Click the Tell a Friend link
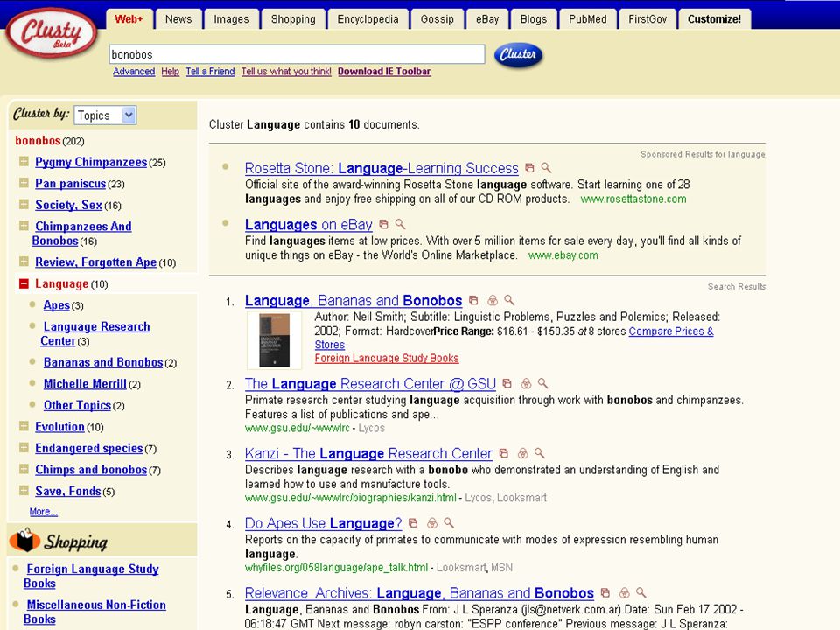840x630 pixels. [x=210, y=71]
